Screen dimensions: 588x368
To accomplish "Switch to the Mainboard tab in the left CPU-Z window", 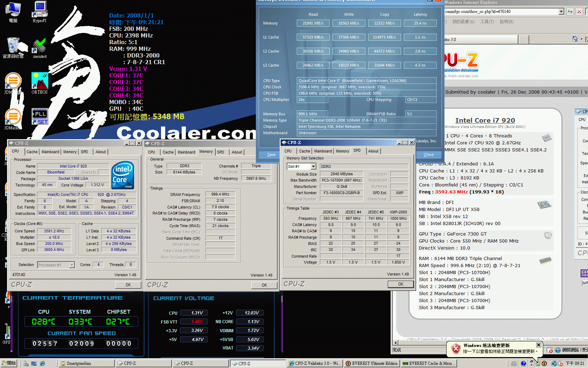I will (50, 152).
